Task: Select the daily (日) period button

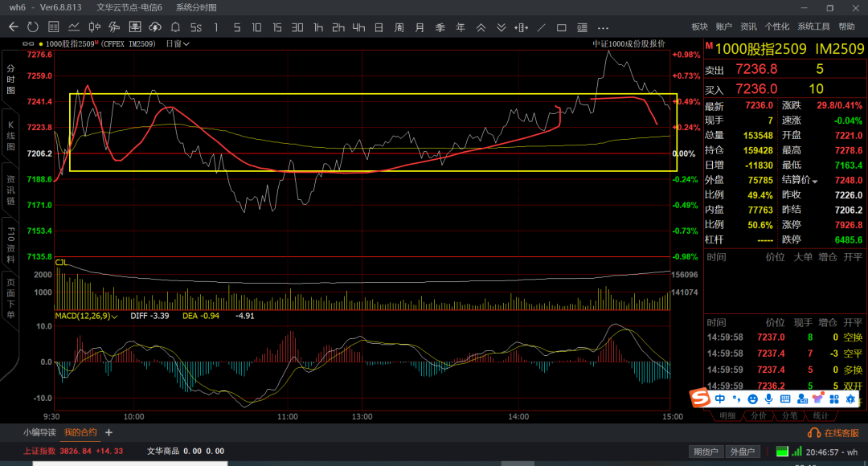Action: 379,27
